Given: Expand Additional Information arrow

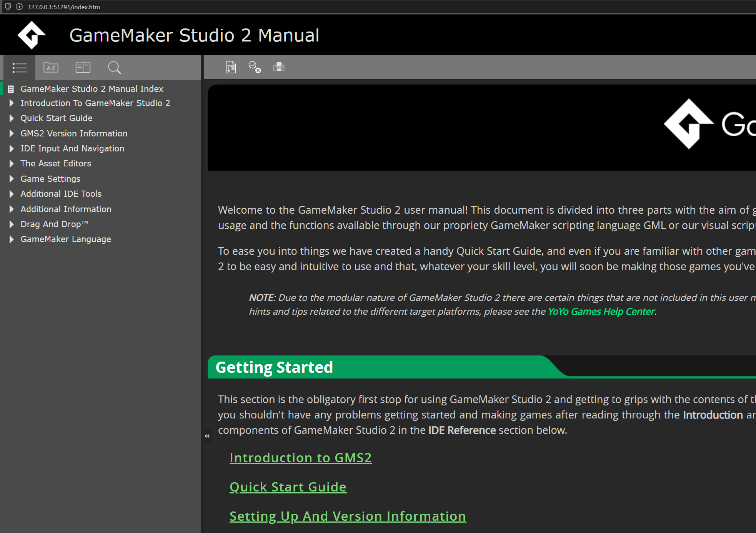Looking at the screenshot, I should (12, 209).
